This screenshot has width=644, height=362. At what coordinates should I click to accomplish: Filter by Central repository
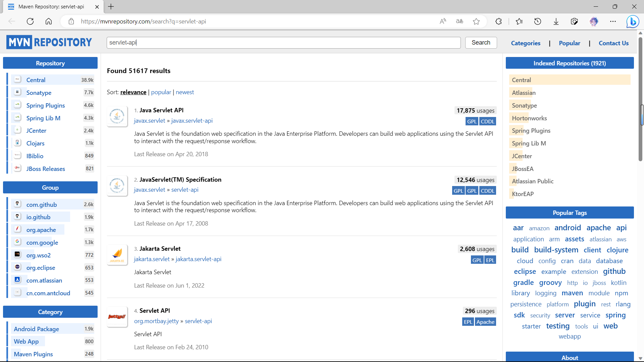(36, 80)
